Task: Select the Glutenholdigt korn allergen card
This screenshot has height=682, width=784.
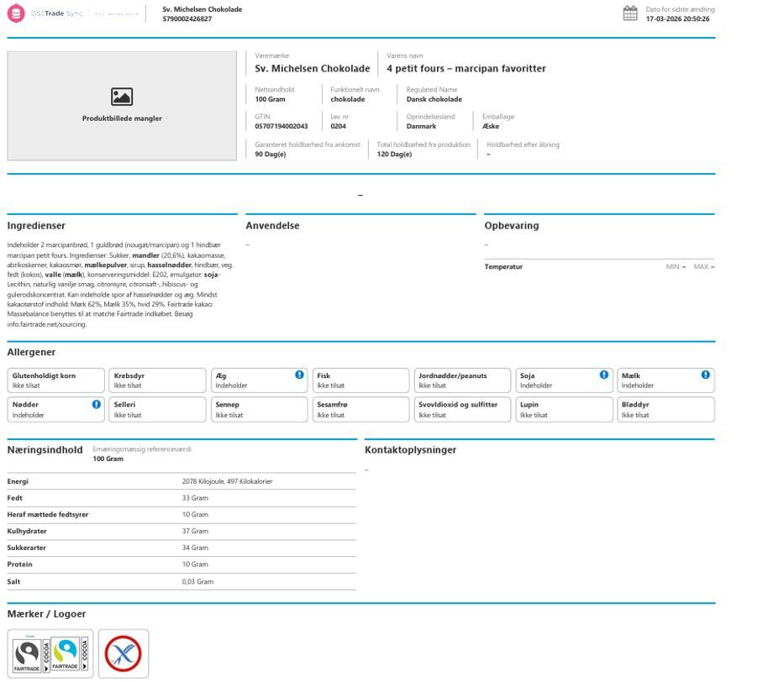Action: (56, 380)
